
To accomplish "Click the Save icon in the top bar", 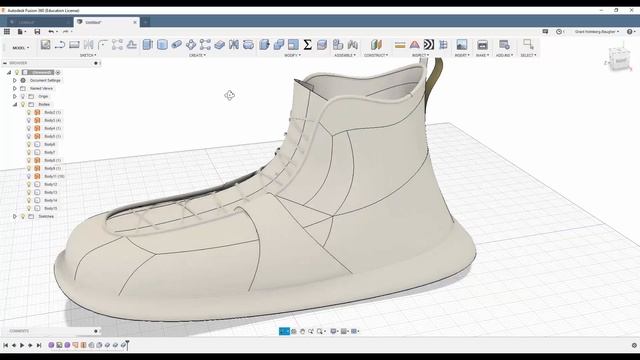I will pyautogui.click(x=37, y=31).
